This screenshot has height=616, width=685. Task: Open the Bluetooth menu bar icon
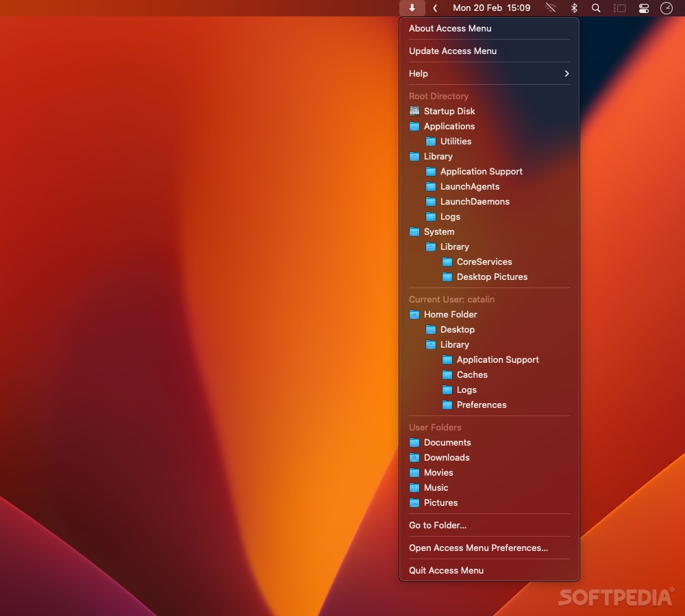click(574, 8)
